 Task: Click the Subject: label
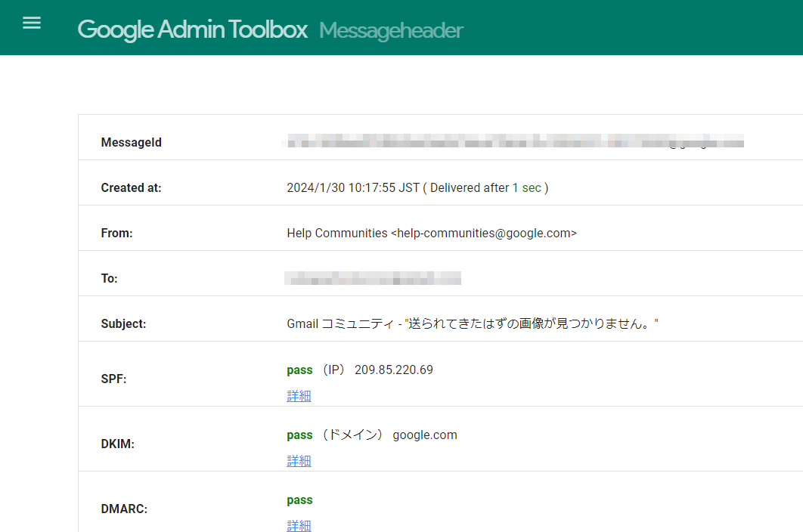pos(123,324)
